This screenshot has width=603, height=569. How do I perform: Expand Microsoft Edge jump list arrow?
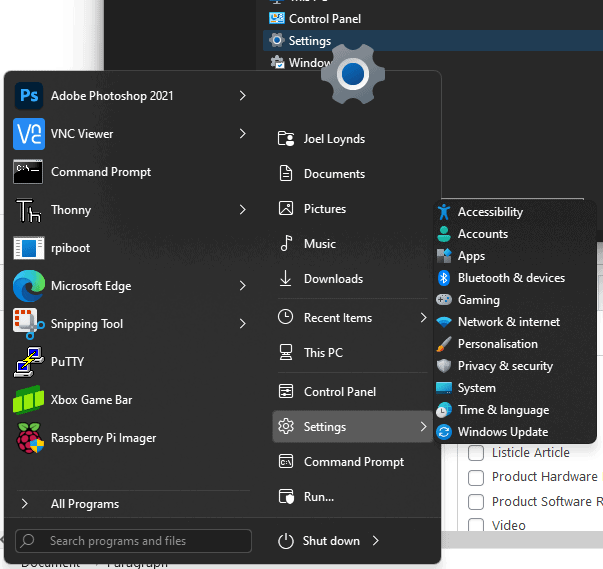coord(242,286)
